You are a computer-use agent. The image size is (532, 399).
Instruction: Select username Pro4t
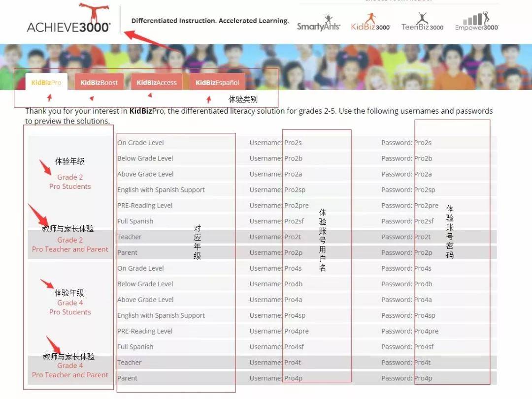click(x=293, y=363)
